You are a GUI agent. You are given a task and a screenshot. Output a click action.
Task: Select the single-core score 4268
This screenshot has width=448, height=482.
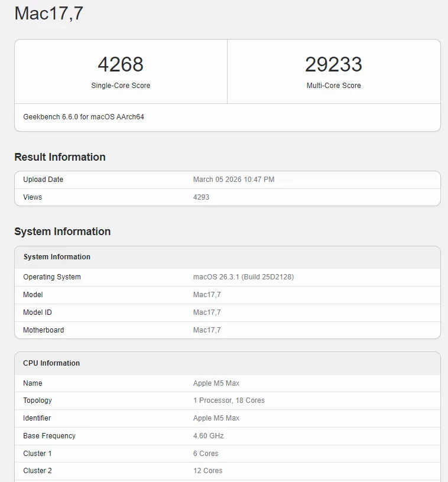(121, 64)
